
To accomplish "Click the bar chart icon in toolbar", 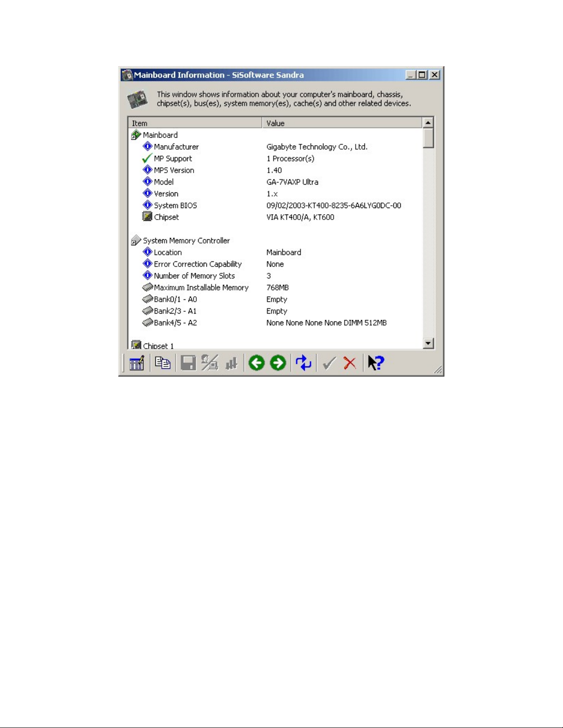I will (231, 363).
